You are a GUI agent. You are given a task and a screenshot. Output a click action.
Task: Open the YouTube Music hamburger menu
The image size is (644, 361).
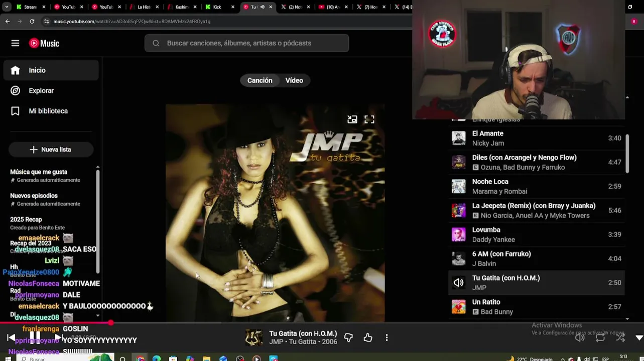point(15,43)
